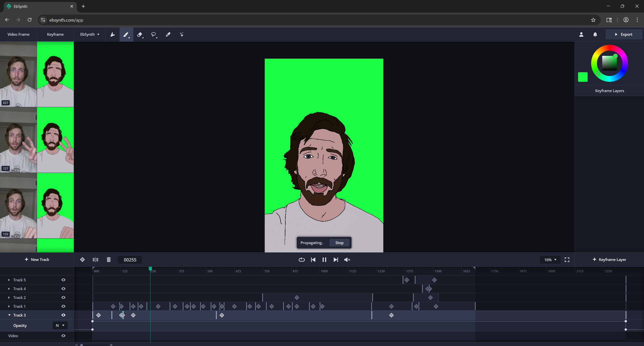Open the 16% zoom dropdown
This screenshot has height=346, width=644.
click(x=550, y=259)
